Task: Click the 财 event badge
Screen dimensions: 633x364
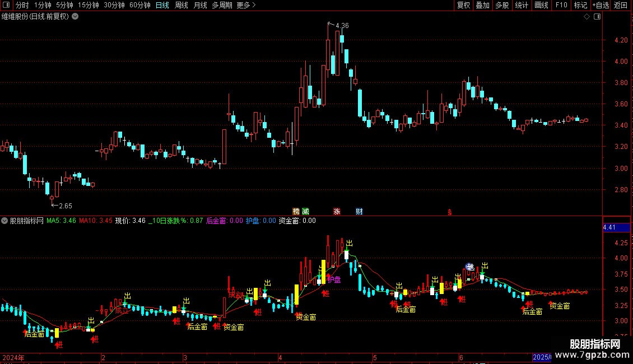Action: [359, 212]
